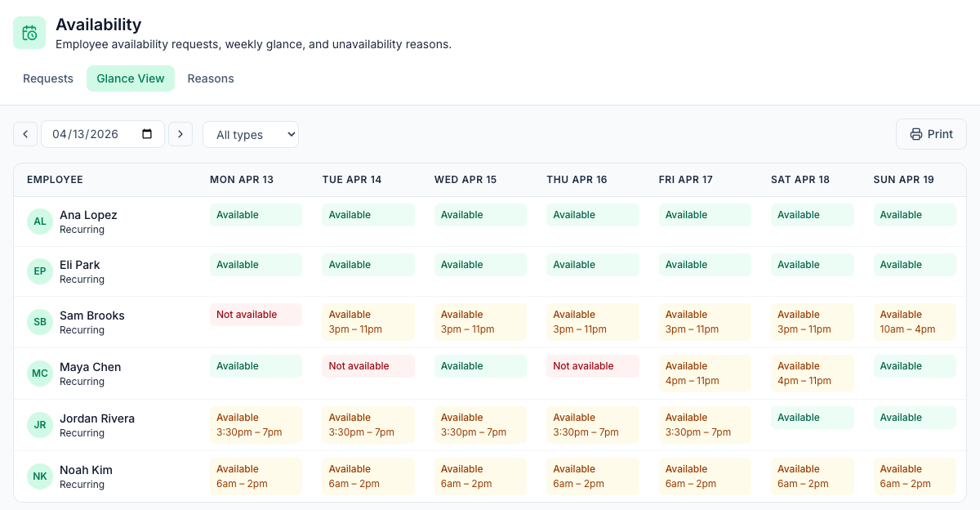Switch to the Requests tab
This screenshot has width=980, height=510.
[48, 78]
